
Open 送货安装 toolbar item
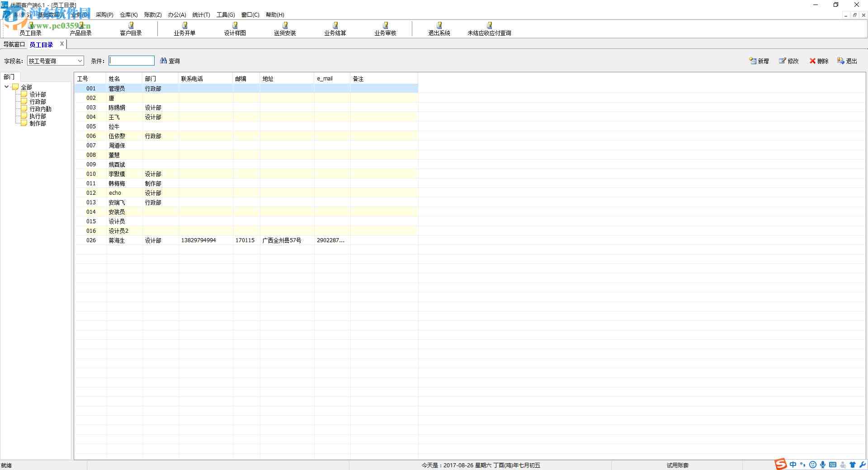[x=285, y=29]
